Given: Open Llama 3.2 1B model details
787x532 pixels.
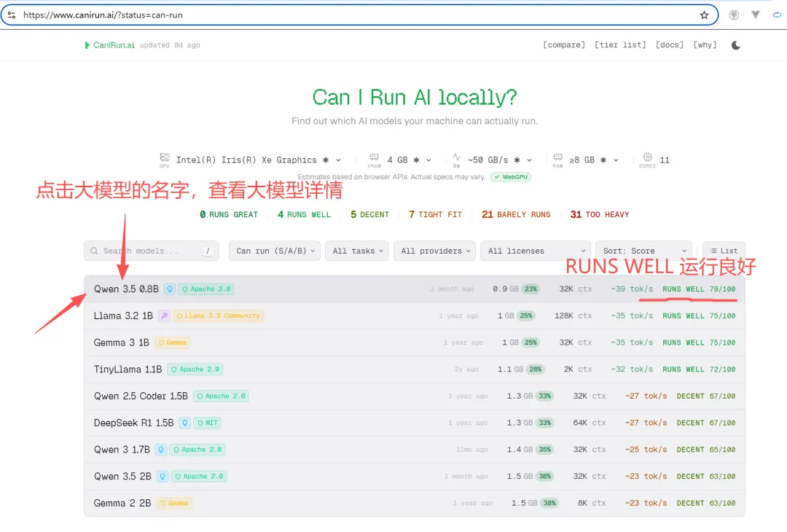Looking at the screenshot, I should click(123, 316).
